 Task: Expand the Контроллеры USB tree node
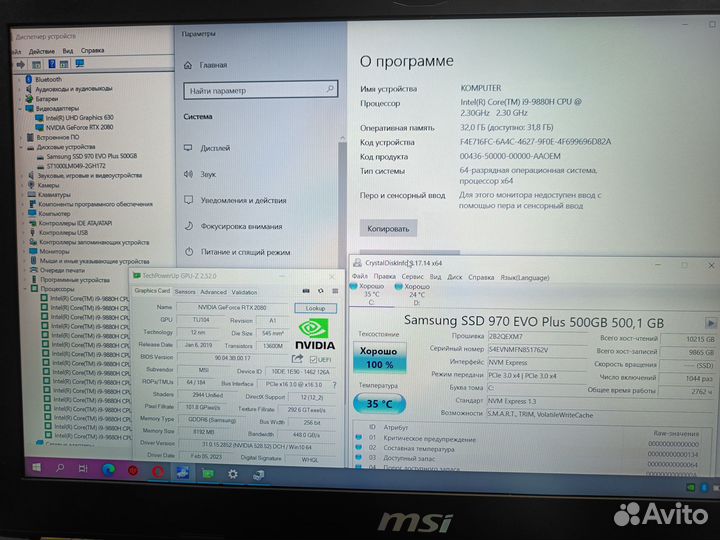pos(23,233)
